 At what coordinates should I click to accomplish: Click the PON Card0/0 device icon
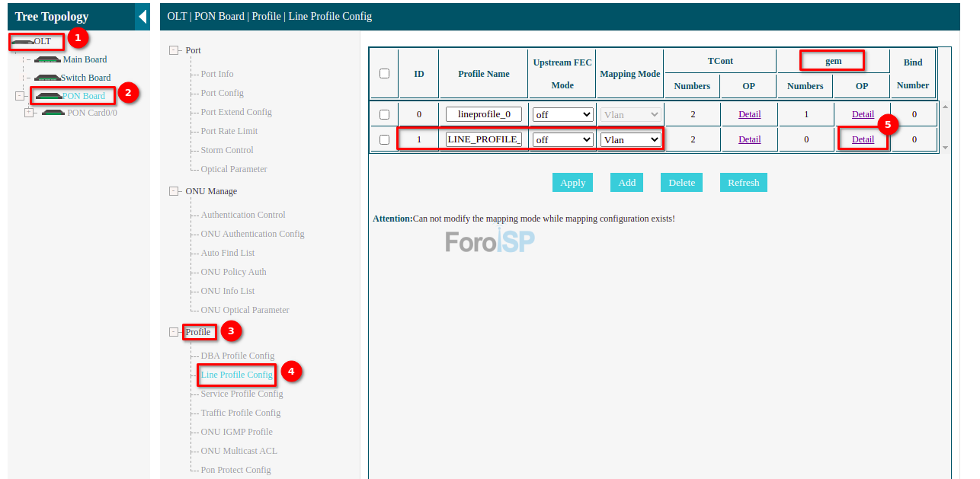pos(53,113)
